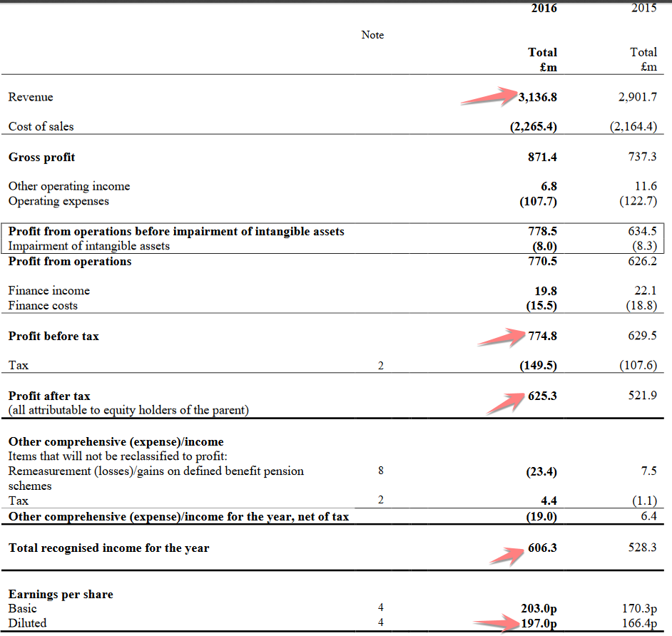Select the 2015 column header
This screenshot has height=636, width=672.
(643, 9)
